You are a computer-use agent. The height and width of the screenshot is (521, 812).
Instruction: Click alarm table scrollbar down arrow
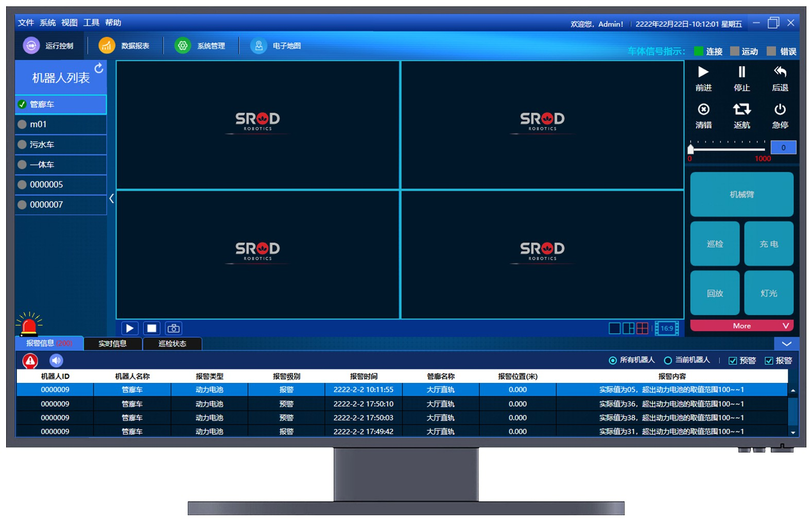(x=793, y=432)
